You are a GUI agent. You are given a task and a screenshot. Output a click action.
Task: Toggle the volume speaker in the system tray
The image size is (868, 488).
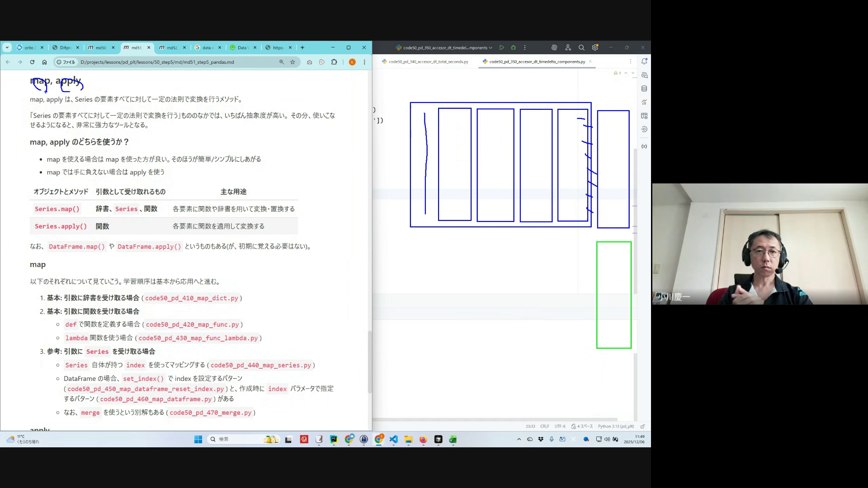pos(607,439)
